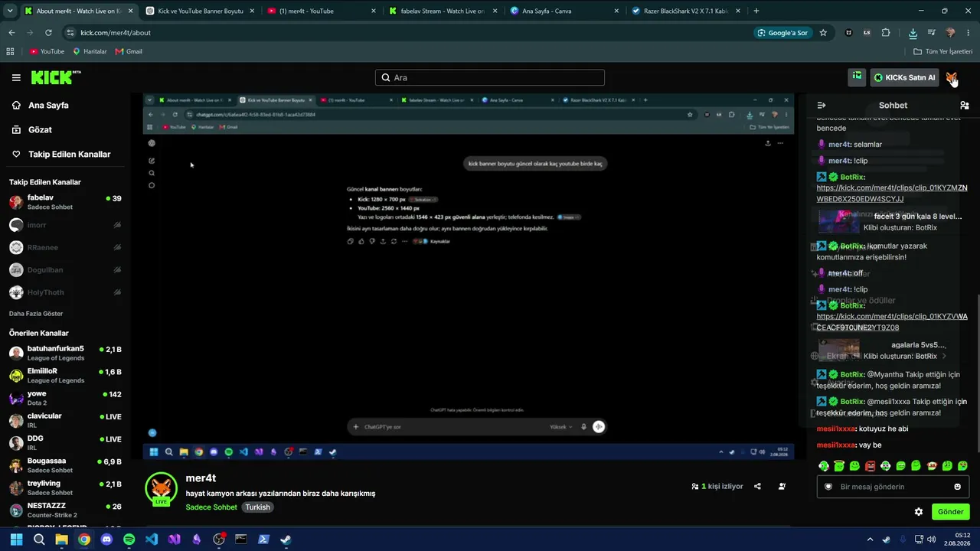Open Visual Studio Code from the taskbar
This screenshot has height=551, width=980.
152,540
